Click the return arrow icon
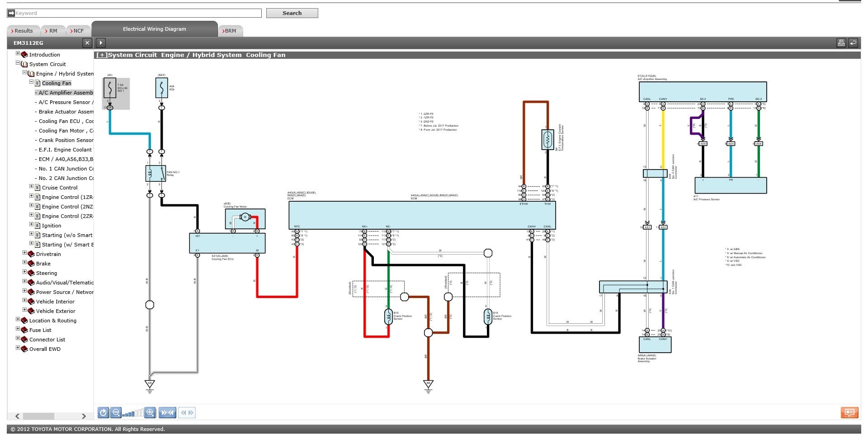The height and width of the screenshot is (435, 868). point(853,43)
